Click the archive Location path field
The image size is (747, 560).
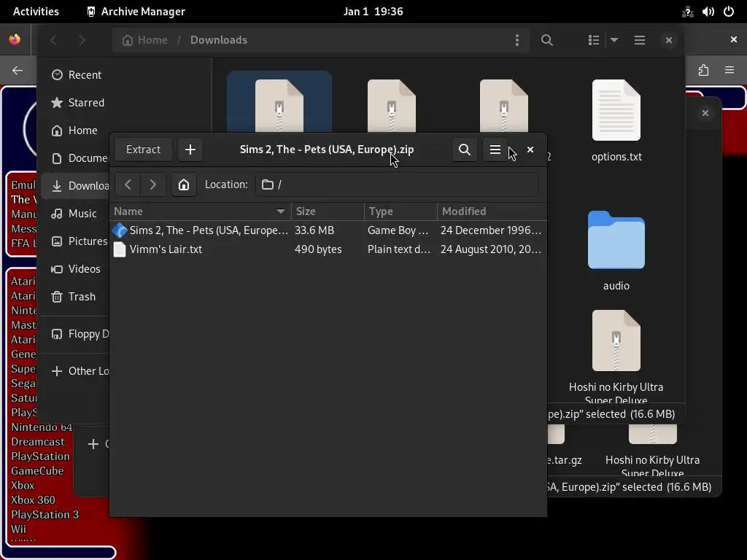click(397, 184)
